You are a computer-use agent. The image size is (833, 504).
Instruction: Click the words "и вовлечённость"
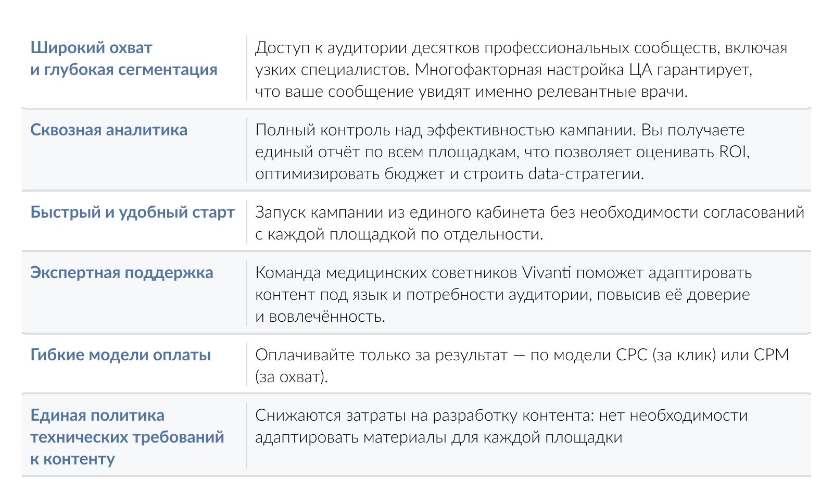[x=320, y=316]
